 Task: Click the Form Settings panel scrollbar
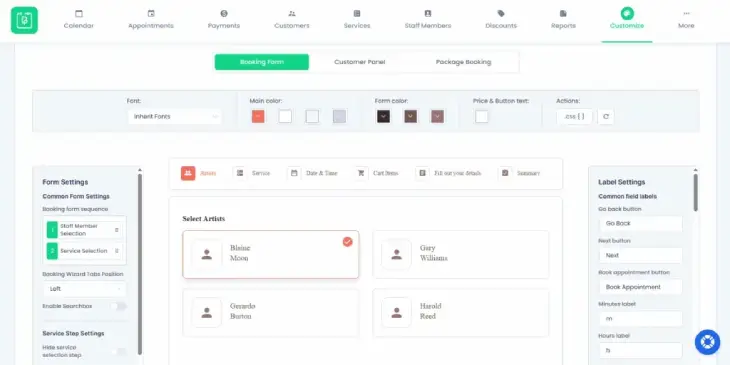coord(140,263)
